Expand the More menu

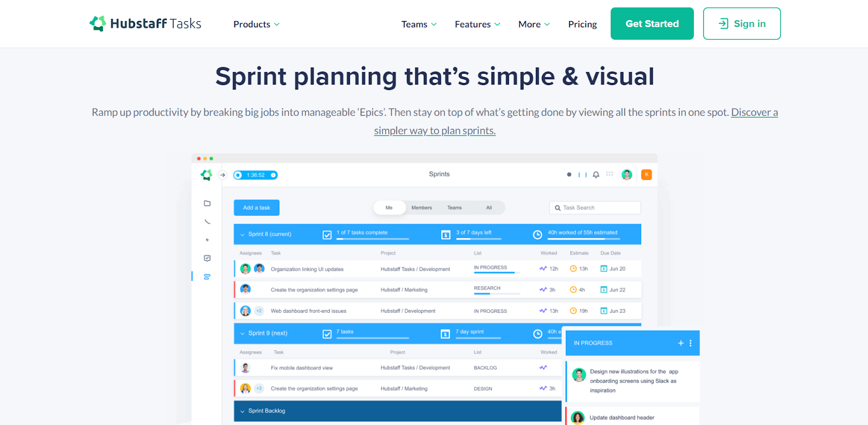[x=534, y=24]
